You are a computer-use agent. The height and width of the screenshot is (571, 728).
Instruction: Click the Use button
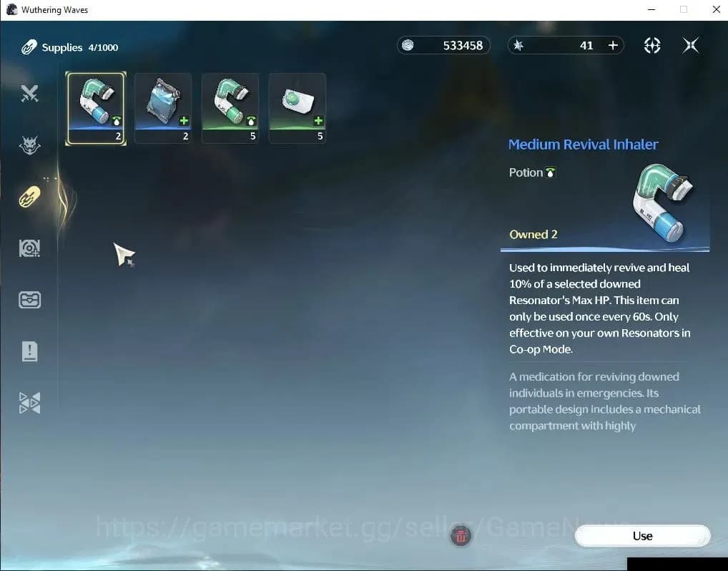[643, 536]
